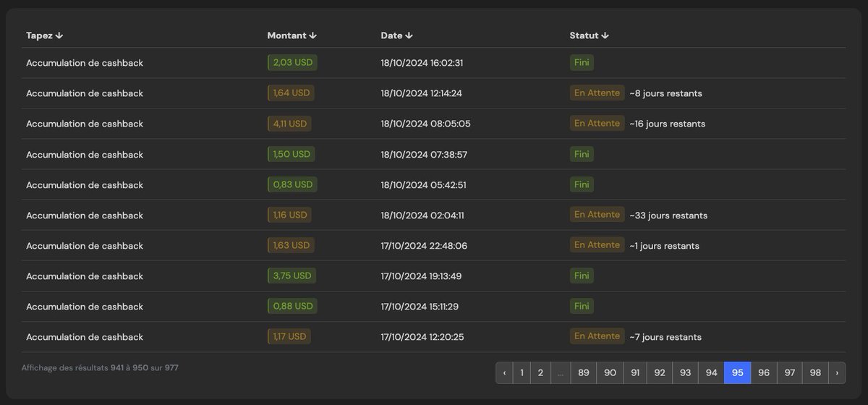Click Accumulation de cashback in 16:02:31 row
Viewport: 868px width, 405px height.
coord(85,63)
